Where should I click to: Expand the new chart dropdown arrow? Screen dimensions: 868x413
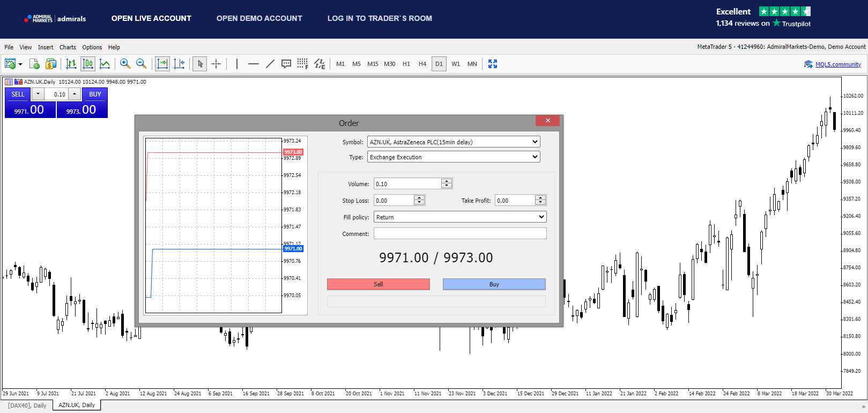tap(20, 64)
